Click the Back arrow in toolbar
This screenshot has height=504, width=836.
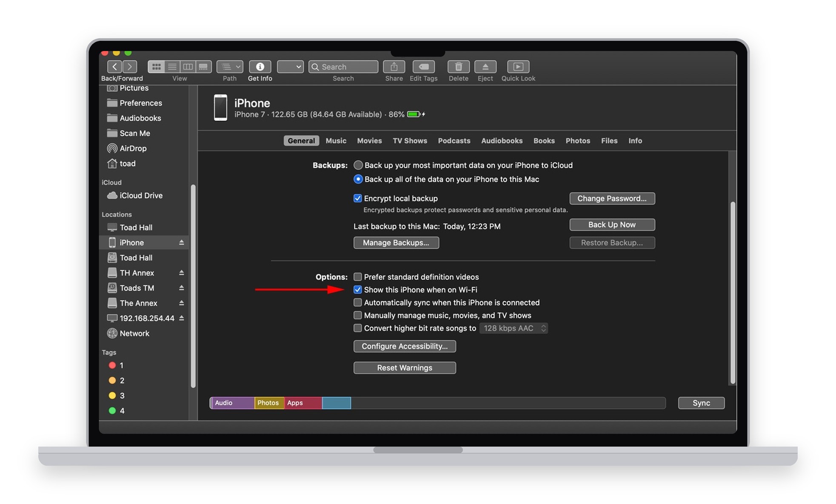click(x=114, y=67)
